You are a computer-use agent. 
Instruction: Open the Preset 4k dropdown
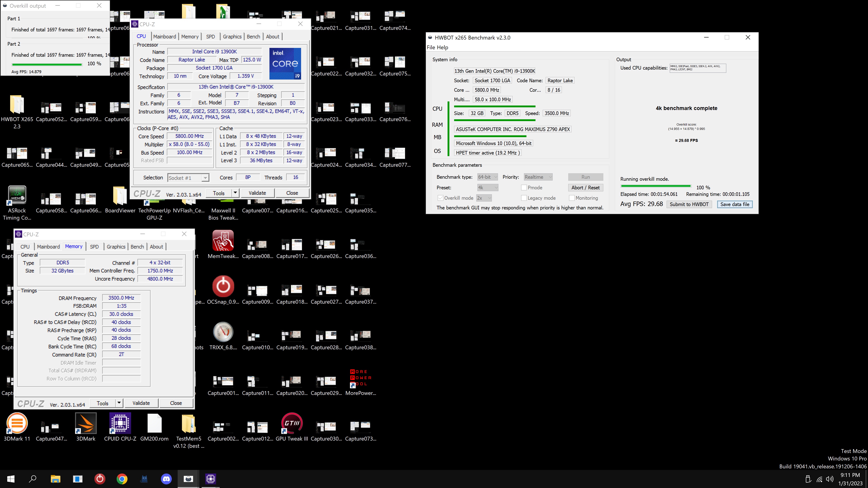tap(488, 188)
